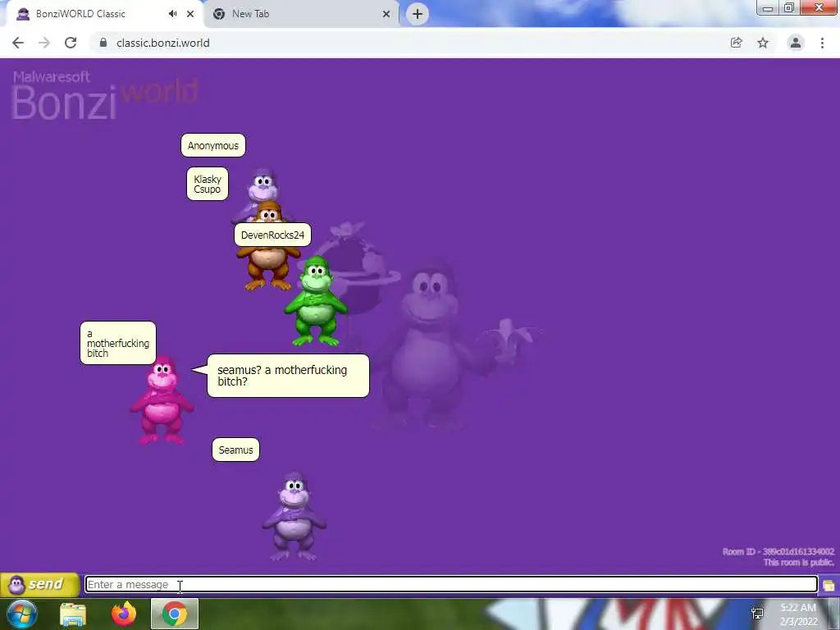The width and height of the screenshot is (840, 630).
Task: Restore down the Chrome window
Action: (789, 7)
